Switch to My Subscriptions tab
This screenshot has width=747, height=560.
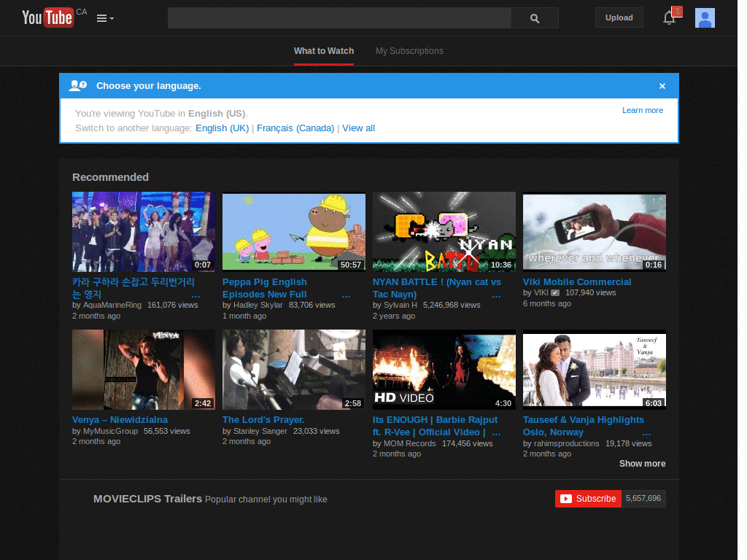coord(409,51)
